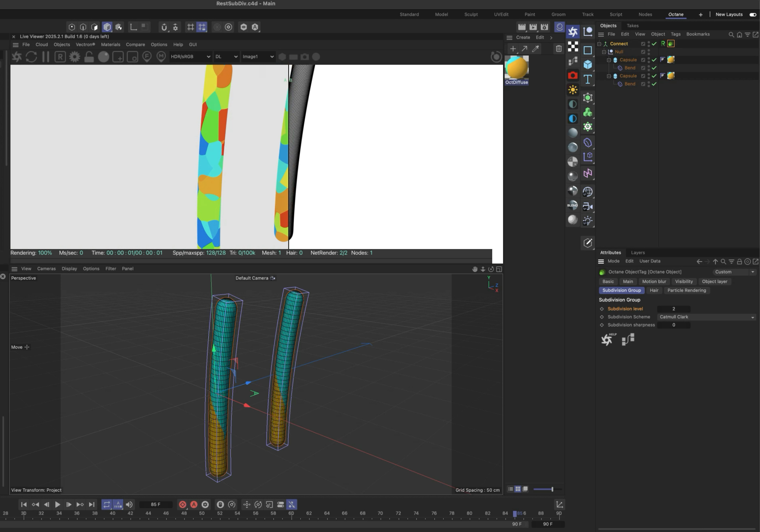This screenshot has height=532, width=760.
Task: Select the Text object tool
Action: pos(587,79)
